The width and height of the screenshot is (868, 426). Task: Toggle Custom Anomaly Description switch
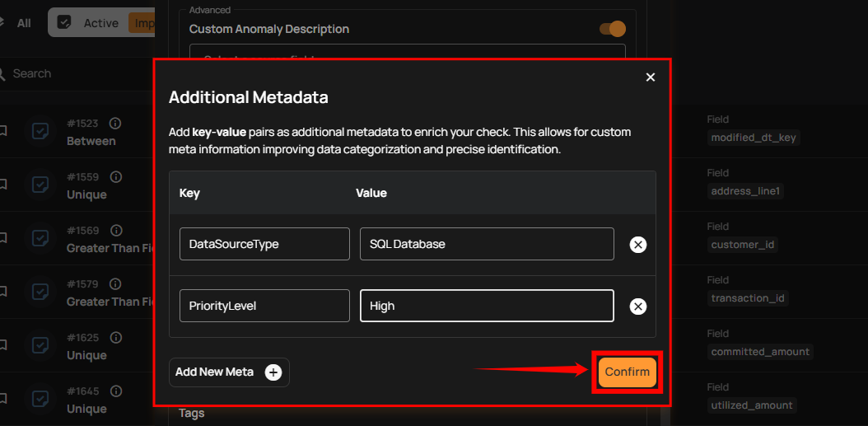click(x=613, y=29)
